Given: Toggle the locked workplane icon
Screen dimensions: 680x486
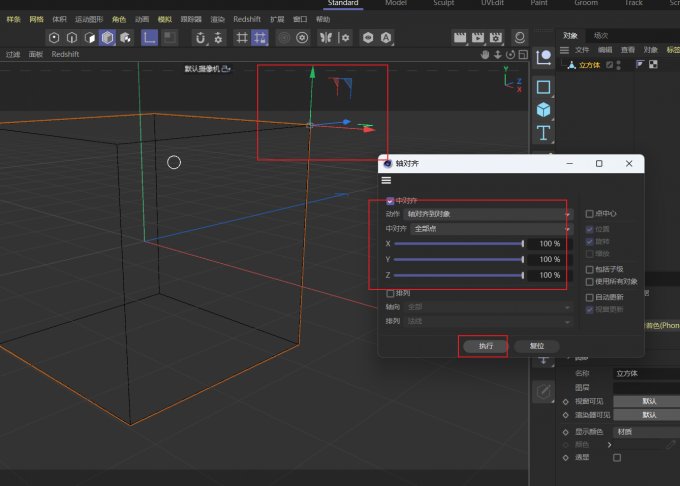Looking at the screenshot, I should pos(260,38).
